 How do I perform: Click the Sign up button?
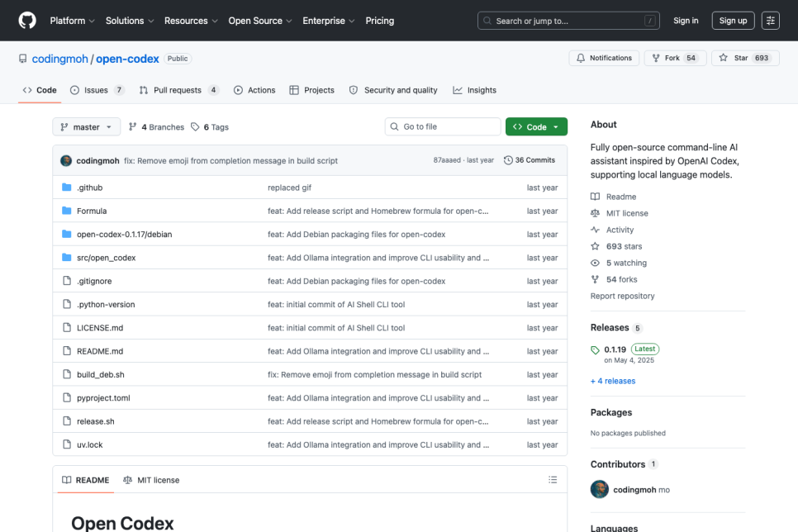[x=733, y=21]
